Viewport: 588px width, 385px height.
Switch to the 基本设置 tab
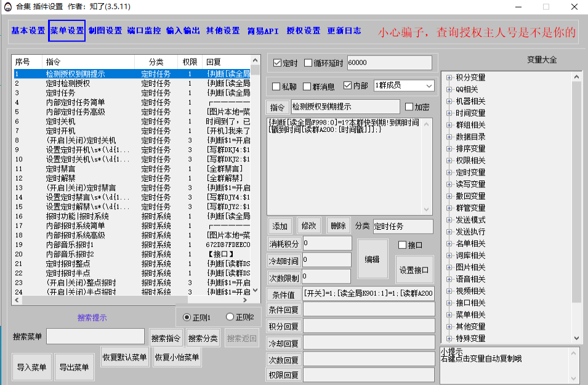tap(28, 31)
